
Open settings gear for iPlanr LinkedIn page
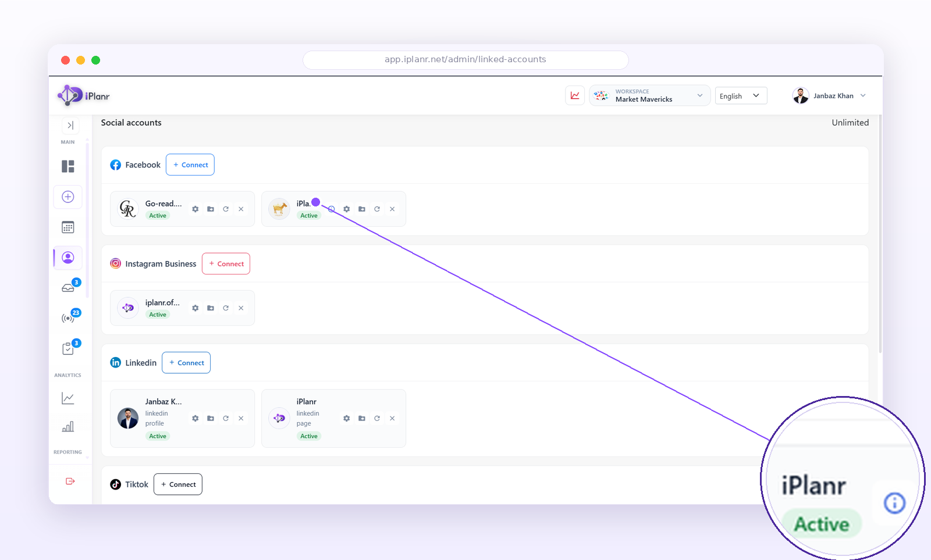tap(347, 418)
